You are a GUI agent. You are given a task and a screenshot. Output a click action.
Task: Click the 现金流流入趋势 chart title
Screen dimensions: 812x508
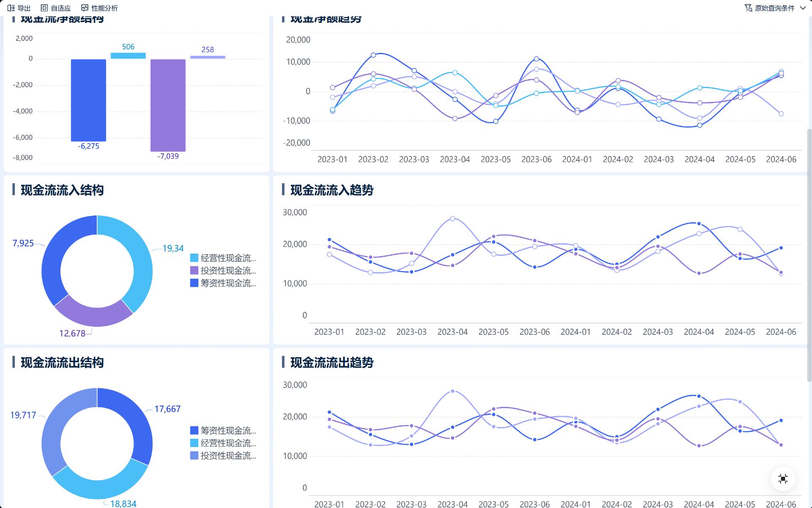pyautogui.click(x=332, y=190)
